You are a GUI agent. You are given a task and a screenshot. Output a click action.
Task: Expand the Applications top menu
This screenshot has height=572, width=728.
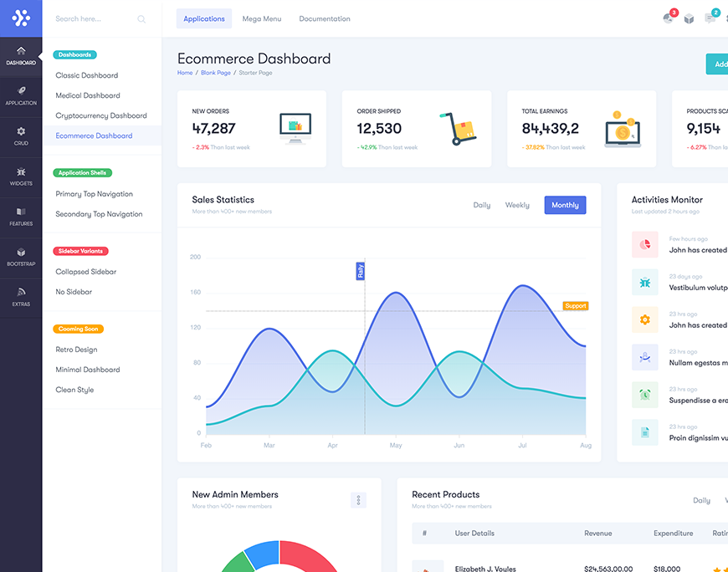coord(204,18)
